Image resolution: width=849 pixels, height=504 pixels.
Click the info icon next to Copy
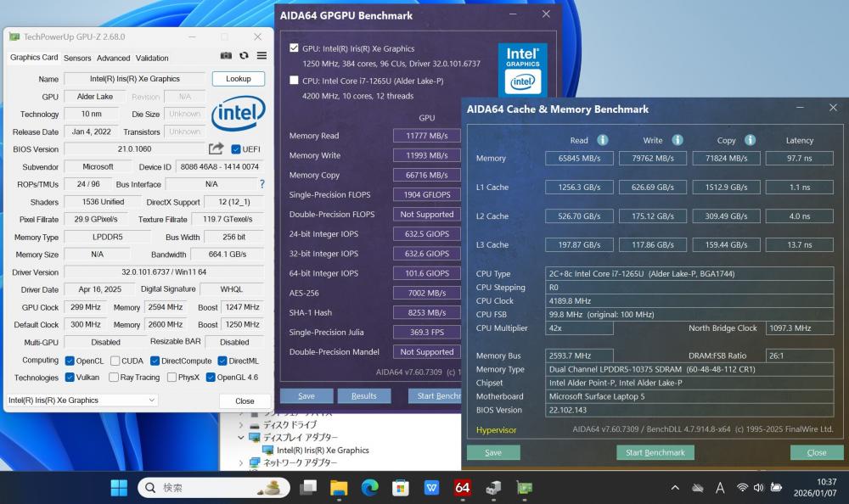(750, 140)
